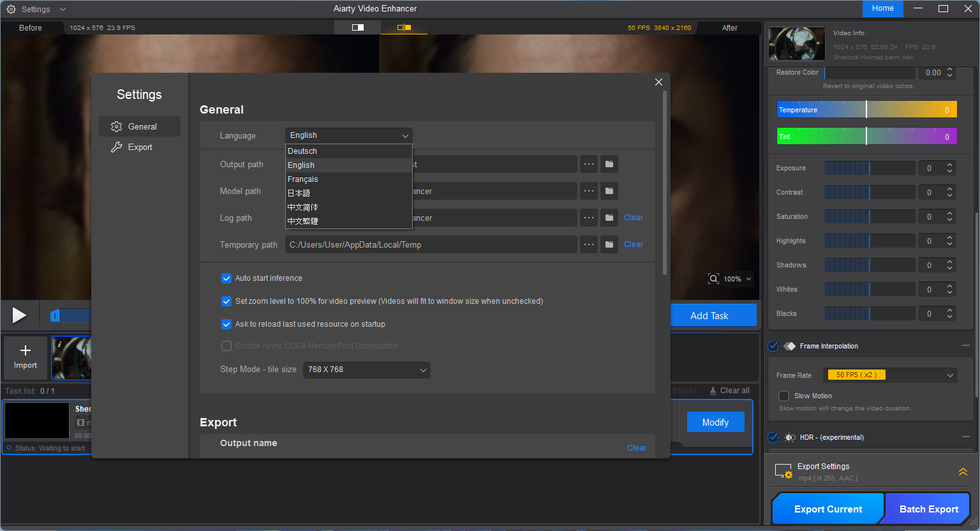The image size is (980, 531).
Task: Choose Français from the language list
Action: click(x=303, y=179)
